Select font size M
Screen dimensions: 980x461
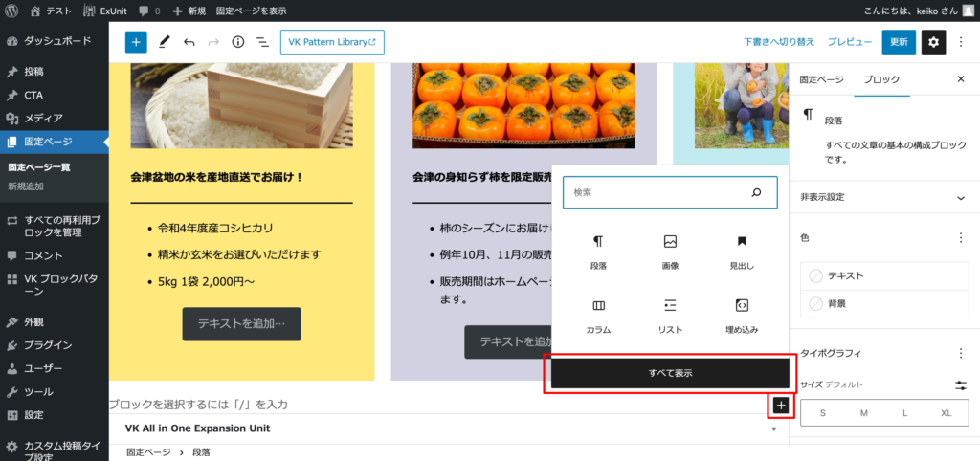[x=864, y=413]
